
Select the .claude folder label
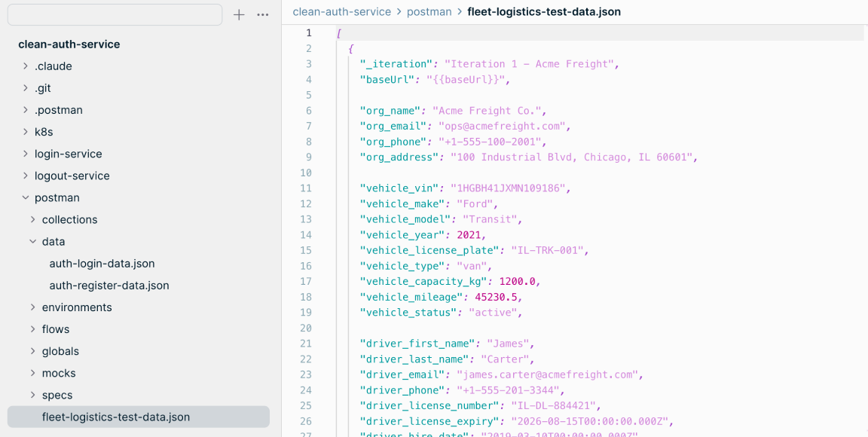click(53, 66)
